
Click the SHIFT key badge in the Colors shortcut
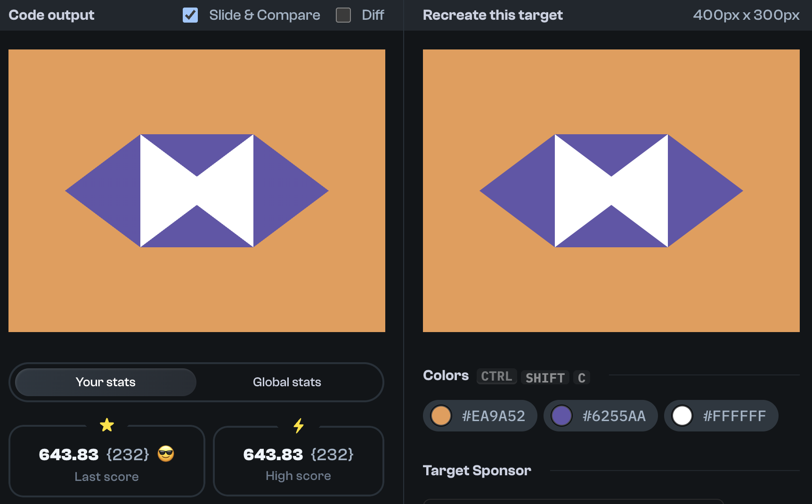tap(544, 377)
